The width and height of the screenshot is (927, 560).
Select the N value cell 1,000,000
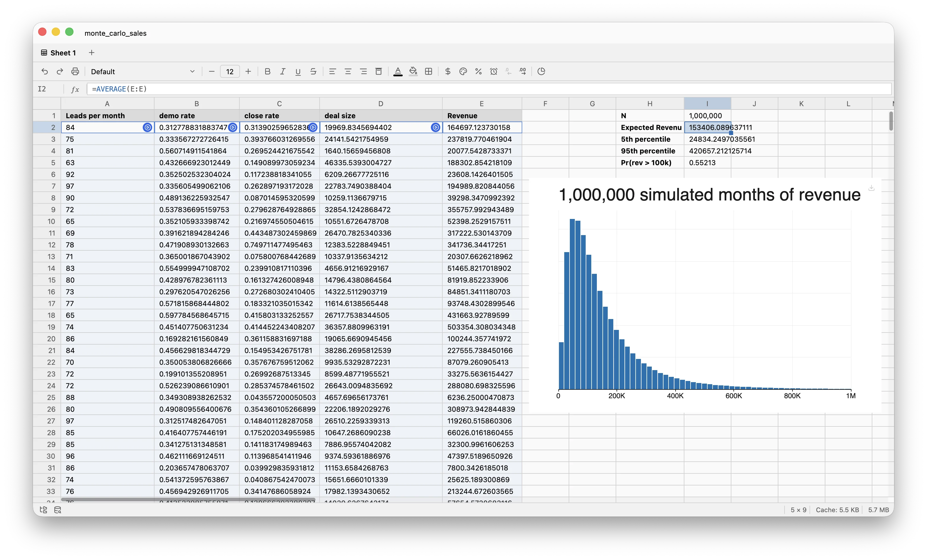[707, 116]
